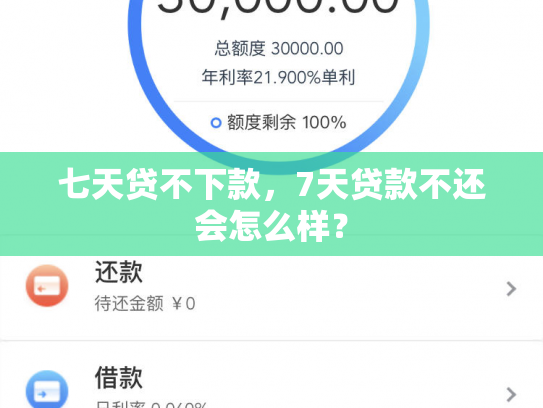The image size is (543, 408).
Task: Click the 待还金额 ¥0 subtitle
Action: click(x=145, y=304)
